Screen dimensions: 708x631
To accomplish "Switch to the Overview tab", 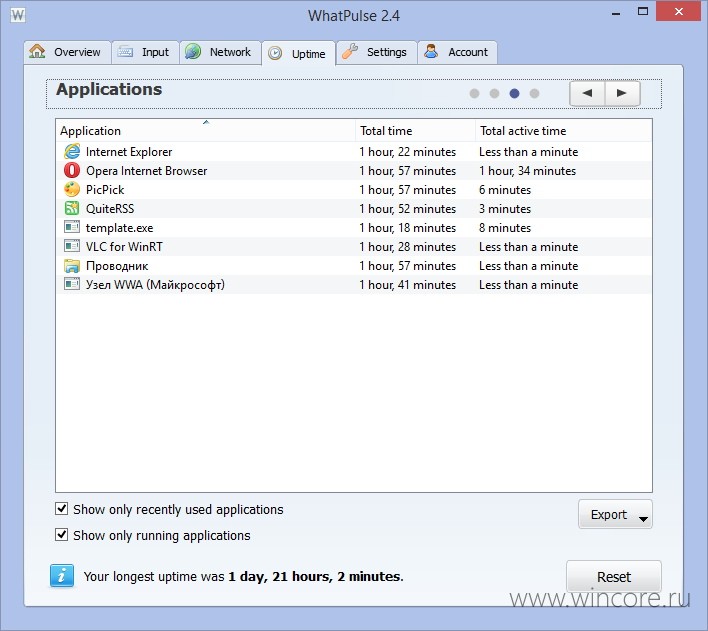I will (x=67, y=52).
